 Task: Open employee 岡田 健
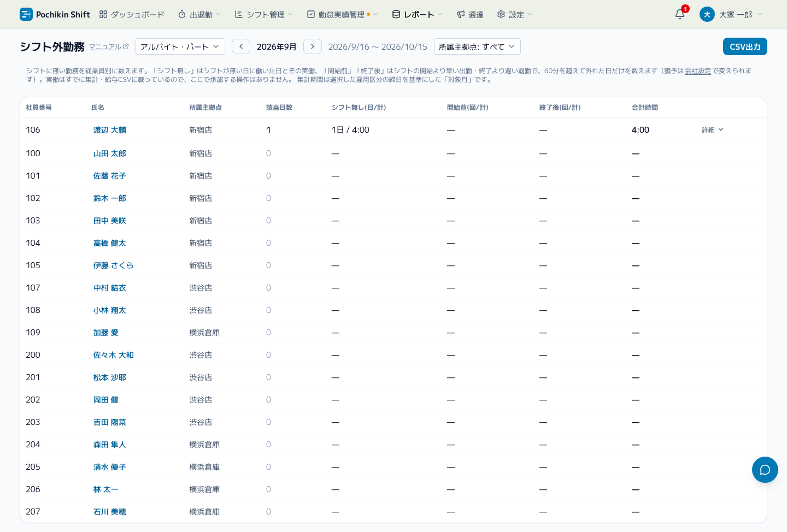(106, 400)
